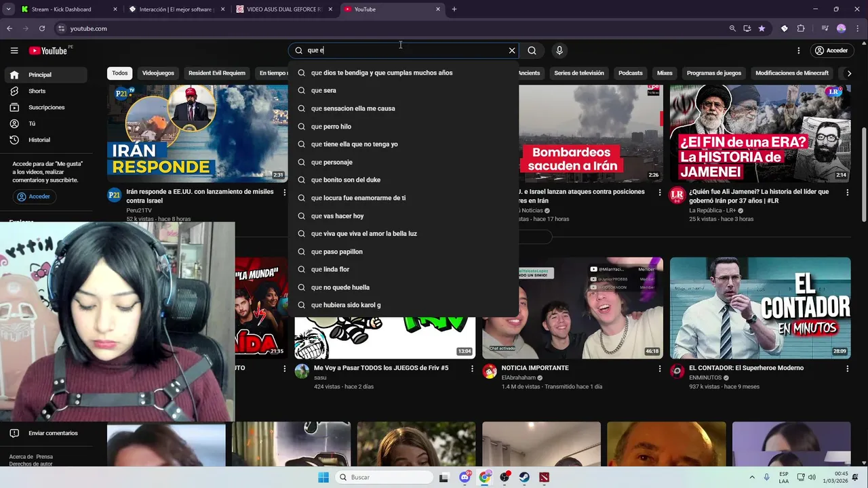Screen dimensions: 868x488
Task: Click the YouTube search input field
Action: click(x=406, y=50)
